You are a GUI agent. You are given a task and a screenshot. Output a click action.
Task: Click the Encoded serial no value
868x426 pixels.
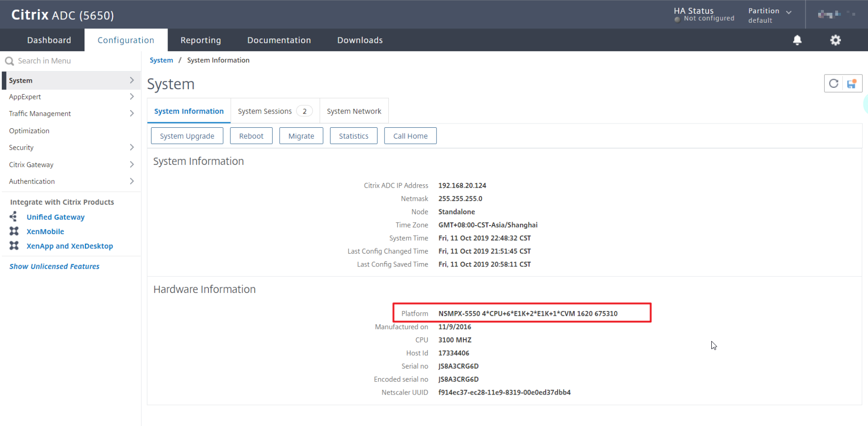click(x=458, y=379)
